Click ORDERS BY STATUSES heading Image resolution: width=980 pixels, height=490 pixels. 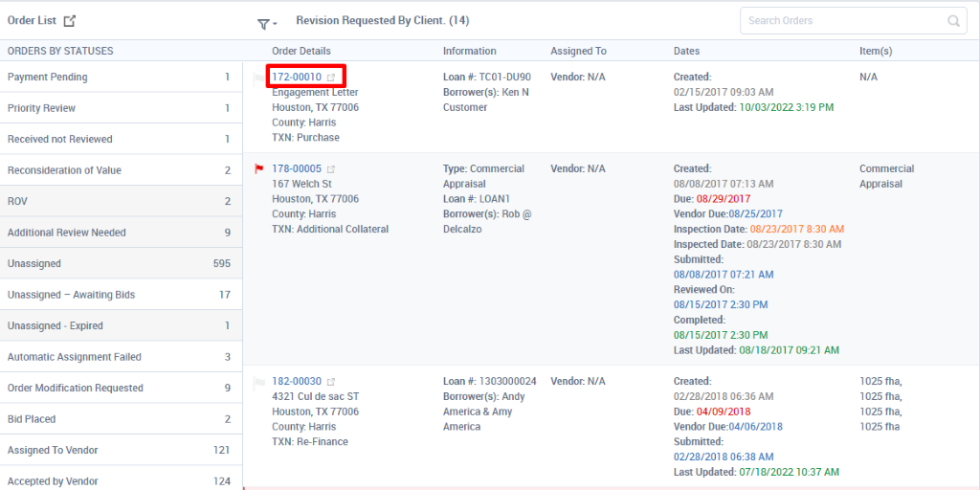pyautogui.click(x=60, y=51)
